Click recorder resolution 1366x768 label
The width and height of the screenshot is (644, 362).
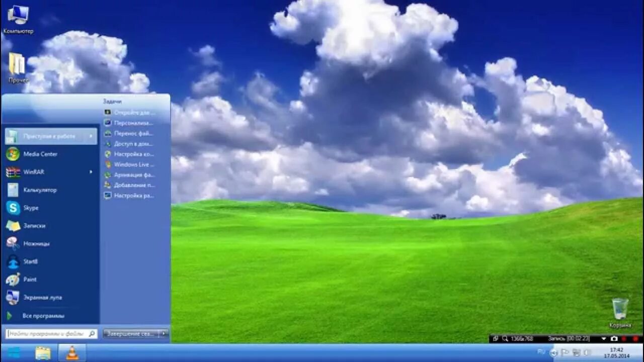click(x=522, y=339)
